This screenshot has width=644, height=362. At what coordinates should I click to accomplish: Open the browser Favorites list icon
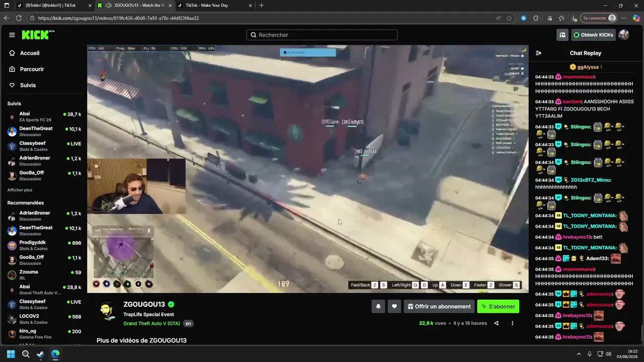coord(561,18)
